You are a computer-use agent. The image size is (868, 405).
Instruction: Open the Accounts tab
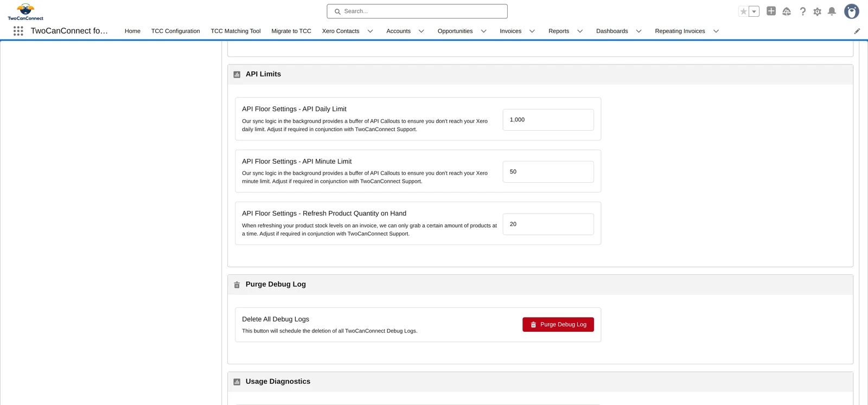tap(398, 31)
